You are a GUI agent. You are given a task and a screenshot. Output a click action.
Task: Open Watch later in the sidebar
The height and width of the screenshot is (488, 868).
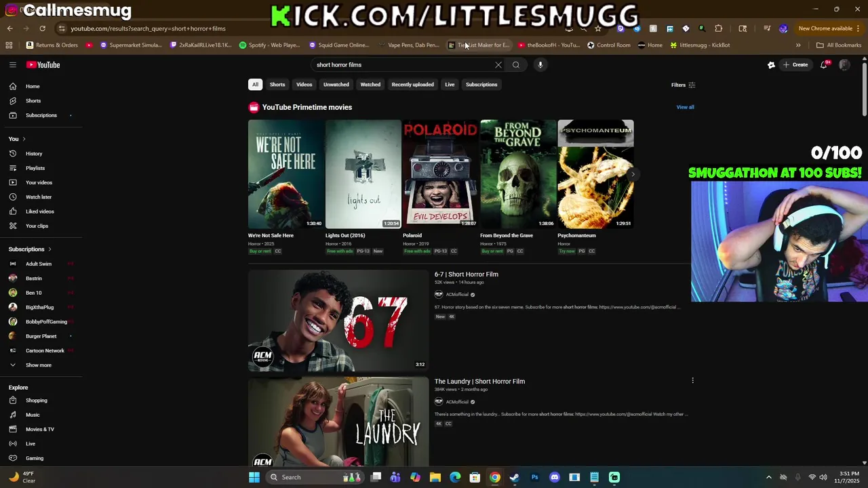[x=39, y=197]
